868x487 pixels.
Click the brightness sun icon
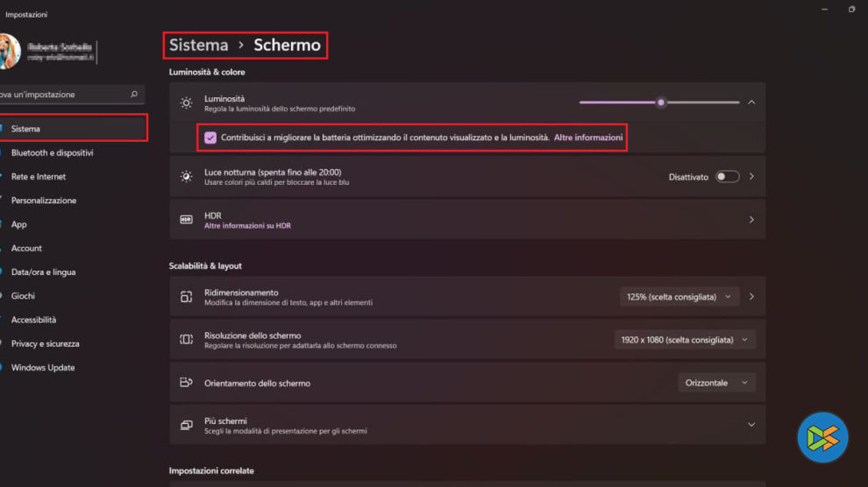coord(186,103)
